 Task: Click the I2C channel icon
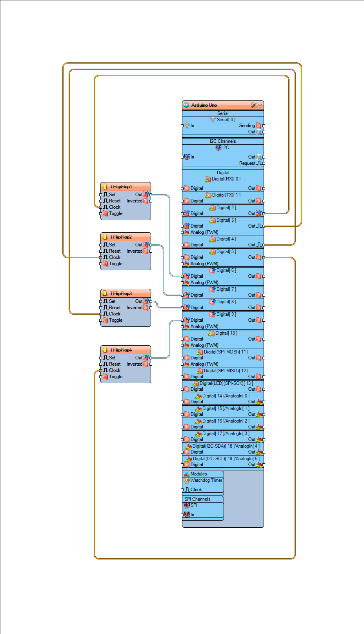(218, 148)
